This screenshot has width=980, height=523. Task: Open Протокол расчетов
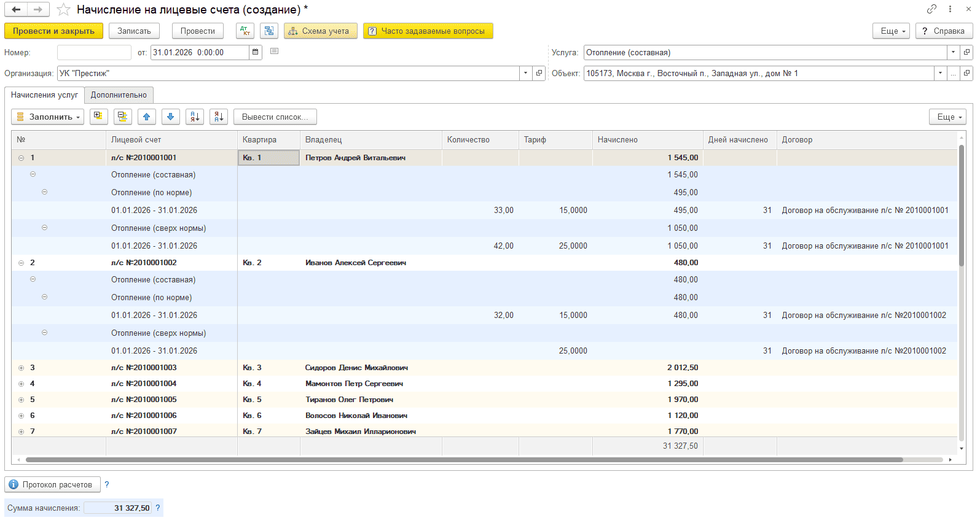(x=52, y=484)
